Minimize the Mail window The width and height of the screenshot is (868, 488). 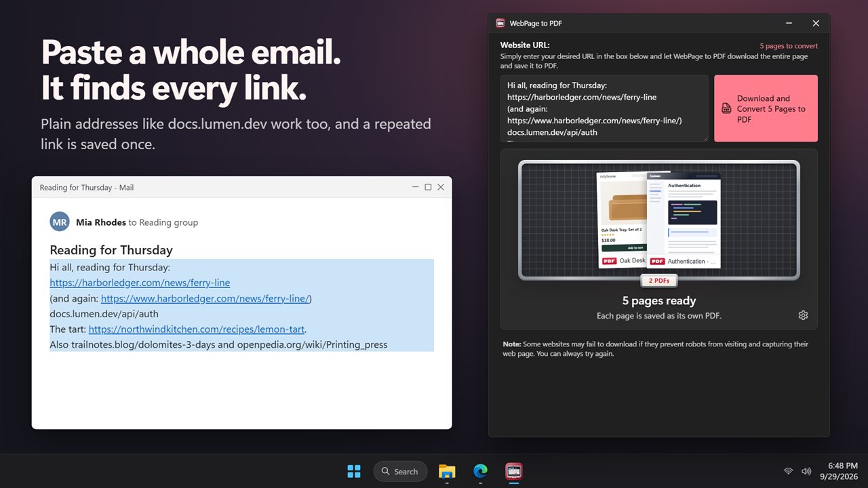pyautogui.click(x=416, y=187)
